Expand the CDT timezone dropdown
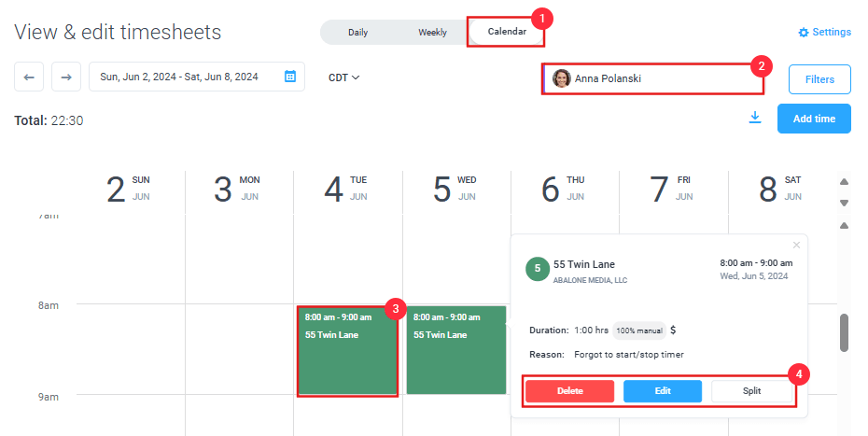The image size is (868, 436). click(x=343, y=77)
